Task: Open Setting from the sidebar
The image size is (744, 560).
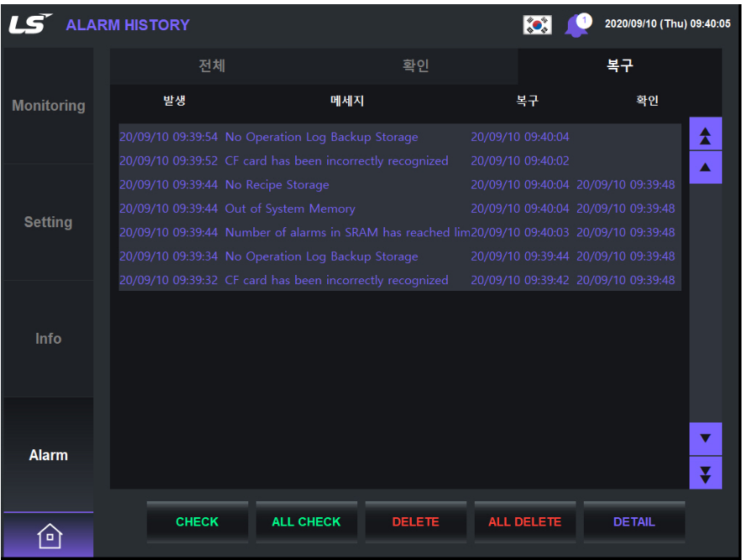Action: (x=48, y=222)
